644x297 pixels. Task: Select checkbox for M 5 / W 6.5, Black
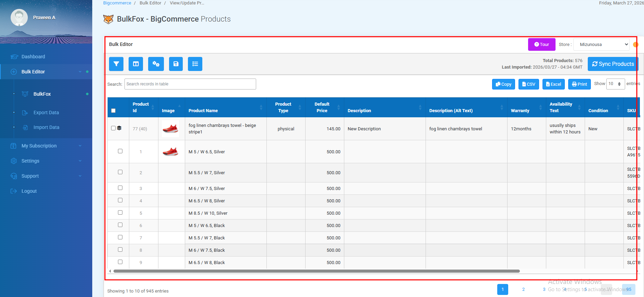[x=120, y=225]
